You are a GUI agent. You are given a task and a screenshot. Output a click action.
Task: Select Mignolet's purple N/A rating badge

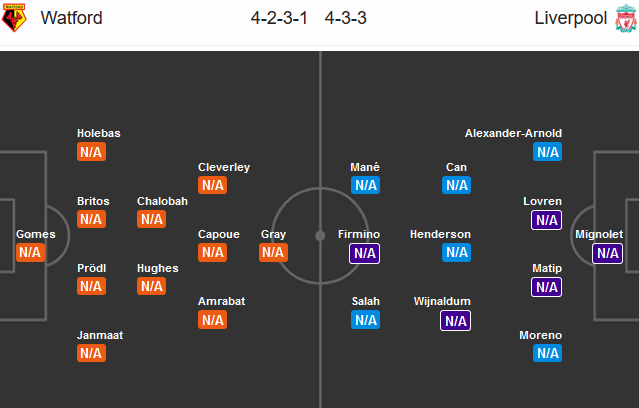(x=607, y=253)
